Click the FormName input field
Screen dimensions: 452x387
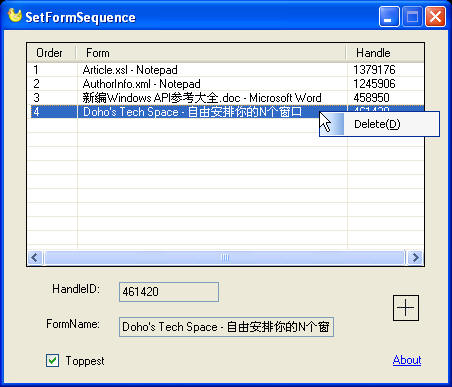226,327
